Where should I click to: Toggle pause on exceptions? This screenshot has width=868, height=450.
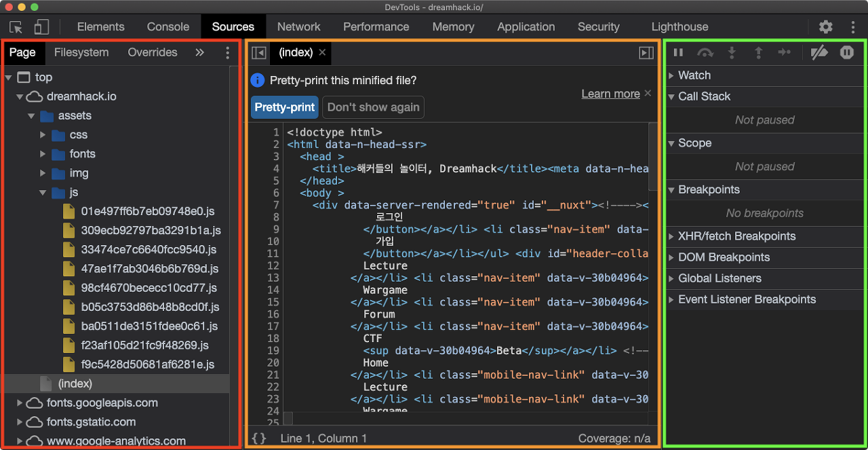click(847, 52)
